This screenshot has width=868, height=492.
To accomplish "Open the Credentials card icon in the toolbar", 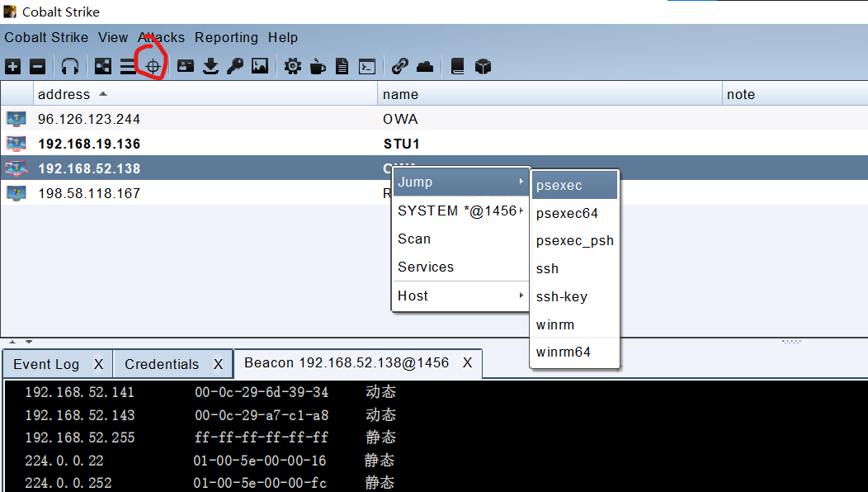I will [186, 67].
